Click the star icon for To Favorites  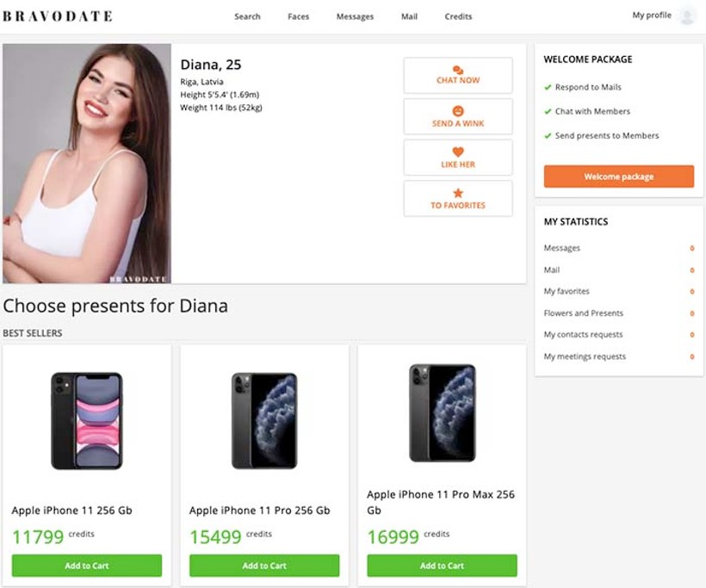(x=458, y=194)
